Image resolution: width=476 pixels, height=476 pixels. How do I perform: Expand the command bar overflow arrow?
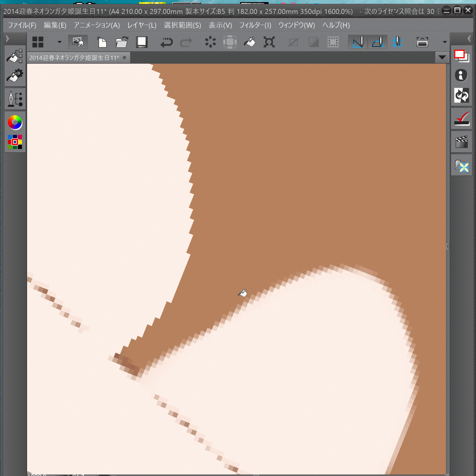pos(445,42)
